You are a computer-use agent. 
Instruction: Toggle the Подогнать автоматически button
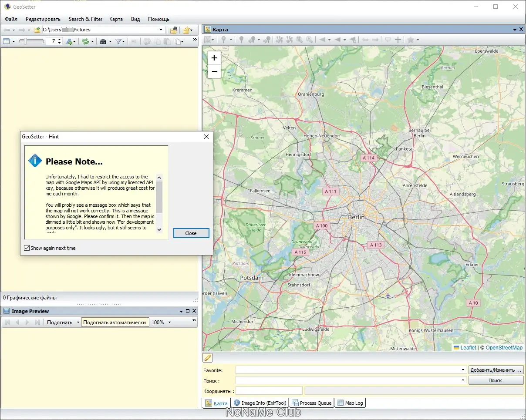(x=115, y=323)
